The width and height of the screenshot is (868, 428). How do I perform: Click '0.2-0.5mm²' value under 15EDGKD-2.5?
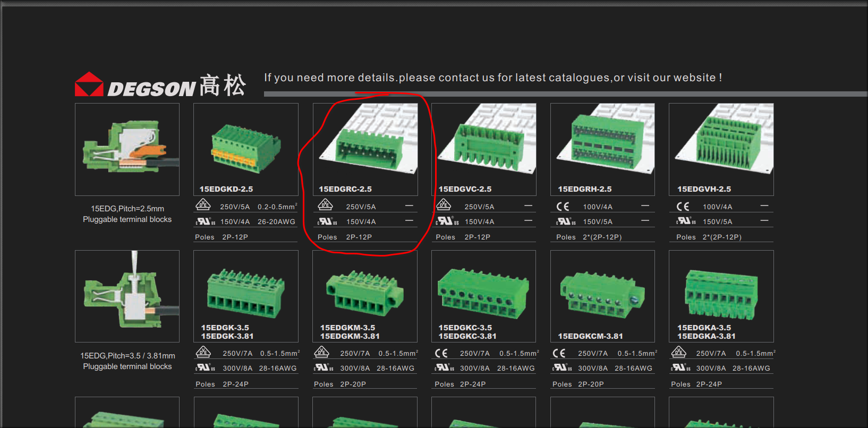pos(277,207)
